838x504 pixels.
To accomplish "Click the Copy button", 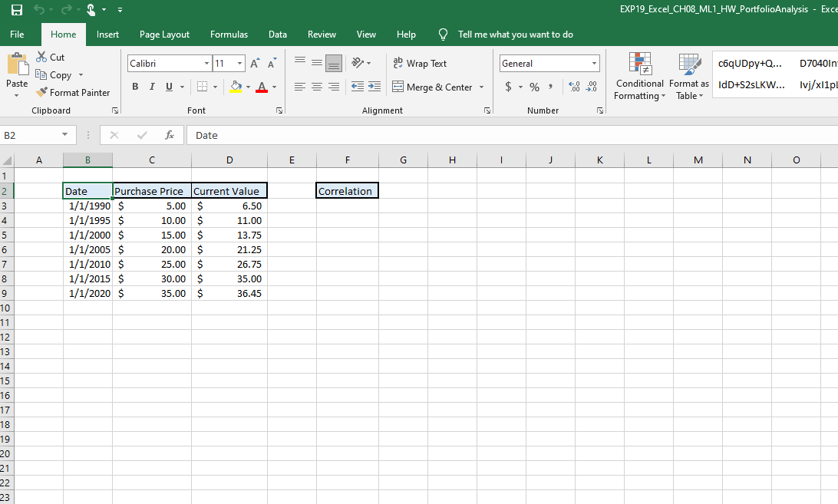I will coord(54,75).
